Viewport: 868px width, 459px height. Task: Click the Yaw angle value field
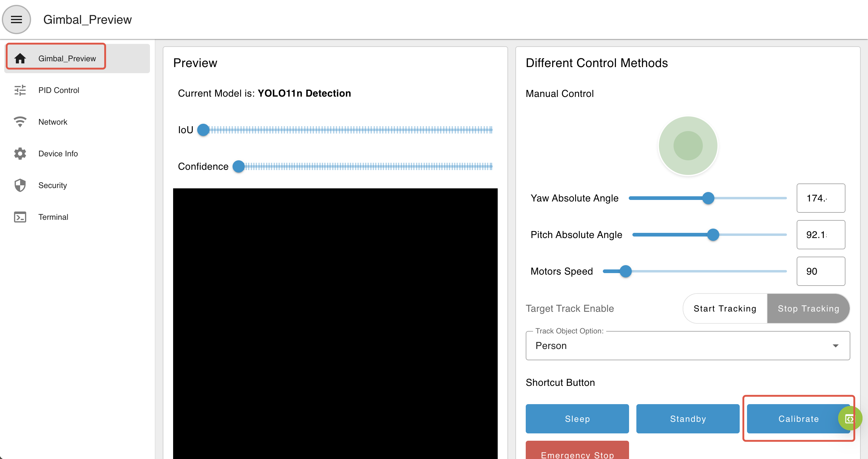[x=820, y=198]
